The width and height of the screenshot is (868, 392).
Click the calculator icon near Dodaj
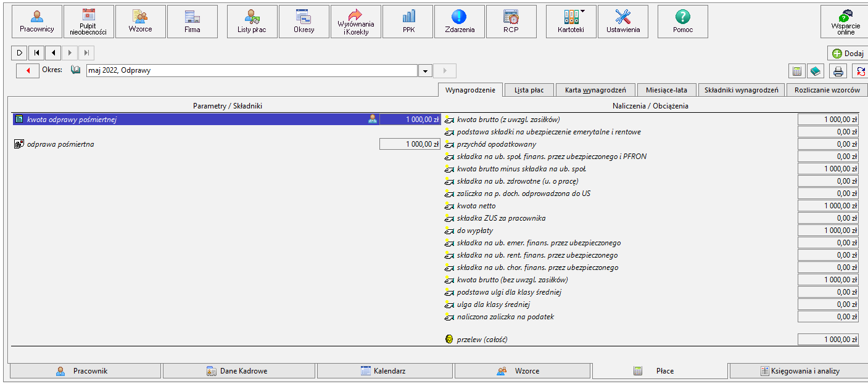797,71
